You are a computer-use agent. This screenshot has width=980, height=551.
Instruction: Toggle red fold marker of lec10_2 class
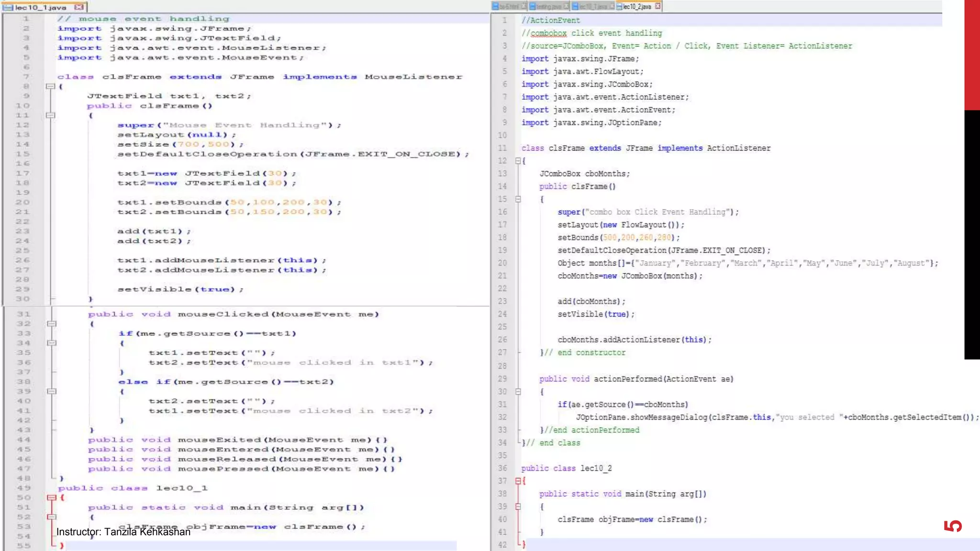tap(518, 481)
